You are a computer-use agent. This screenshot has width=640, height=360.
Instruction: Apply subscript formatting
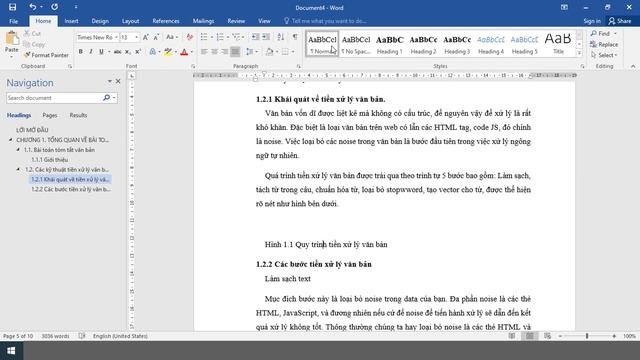128,52
